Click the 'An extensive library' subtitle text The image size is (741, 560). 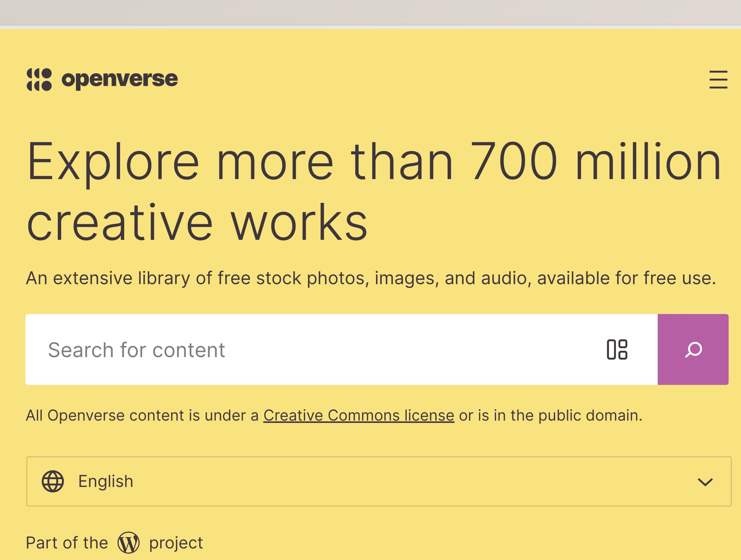click(x=371, y=278)
